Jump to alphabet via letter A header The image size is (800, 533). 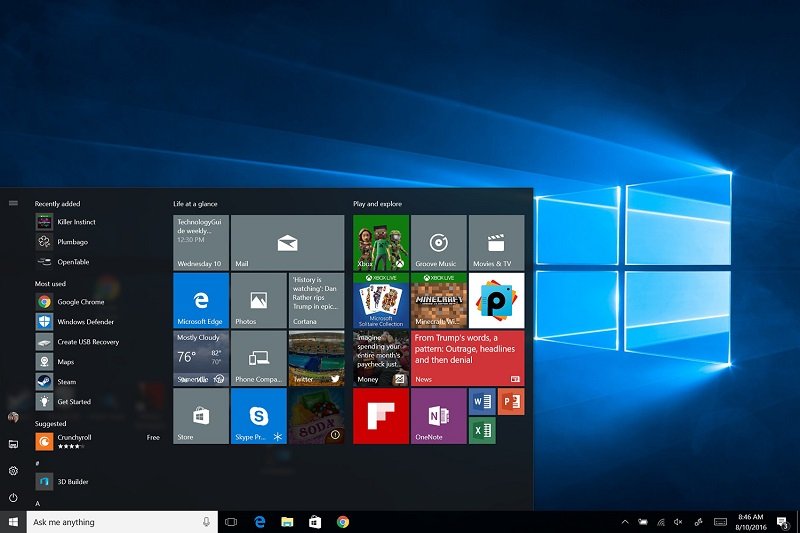pyautogui.click(x=37, y=503)
